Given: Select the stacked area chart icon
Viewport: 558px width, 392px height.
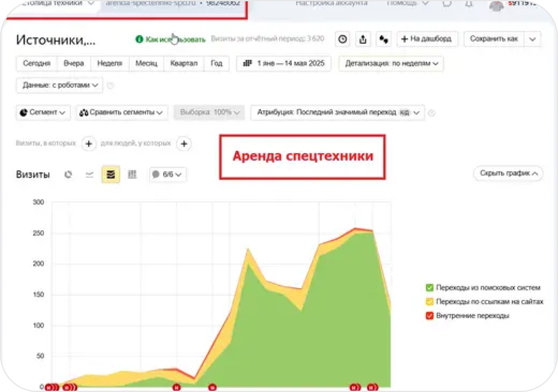Looking at the screenshot, I should tap(111, 175).
